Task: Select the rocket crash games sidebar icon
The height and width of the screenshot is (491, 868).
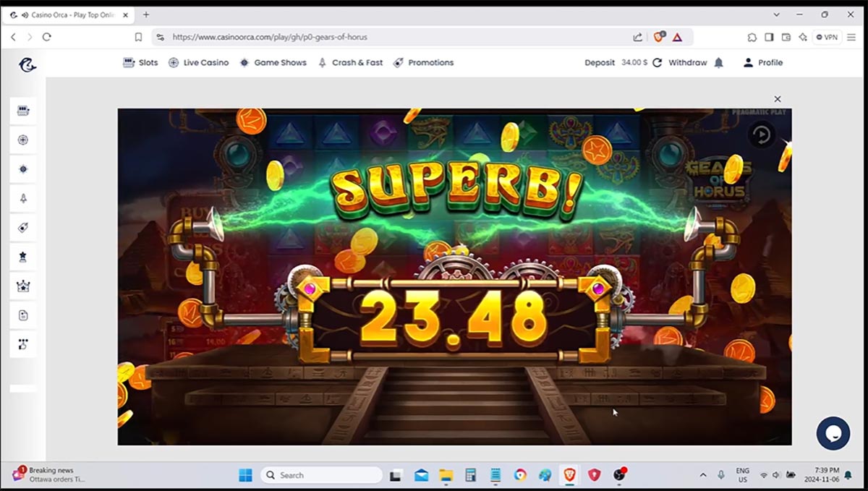Action: [x=23, y=198]
